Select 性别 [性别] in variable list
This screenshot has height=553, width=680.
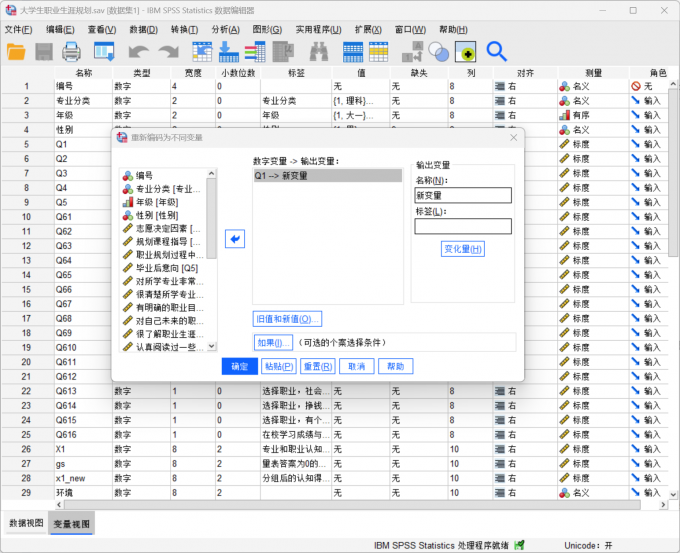(164, 215)
